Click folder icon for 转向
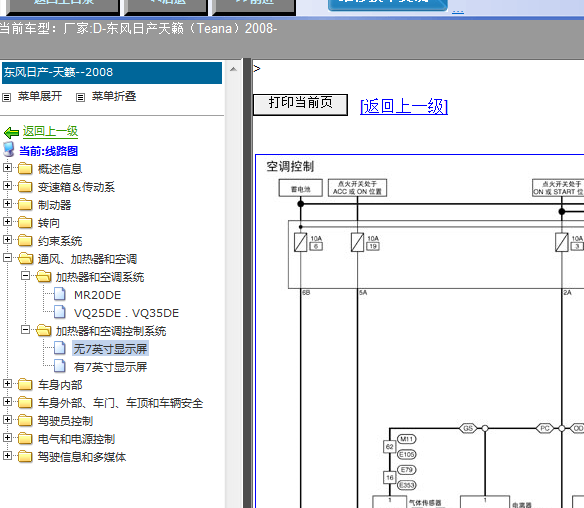Viewport: 584px width, 508px height. pyautogui.click(x=25, y=222)
